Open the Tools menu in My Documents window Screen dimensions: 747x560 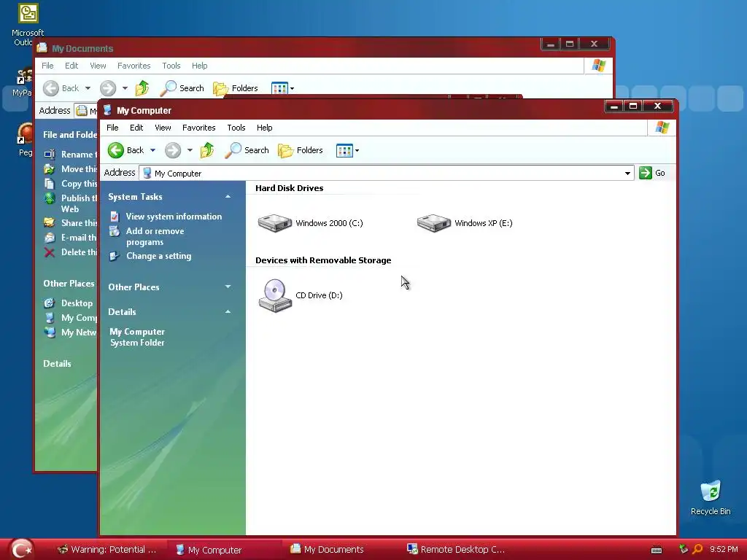(171, 66)
